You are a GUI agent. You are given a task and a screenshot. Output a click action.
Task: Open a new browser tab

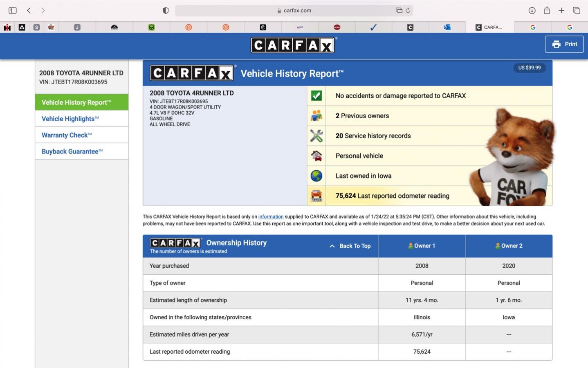tap(561, 10)
